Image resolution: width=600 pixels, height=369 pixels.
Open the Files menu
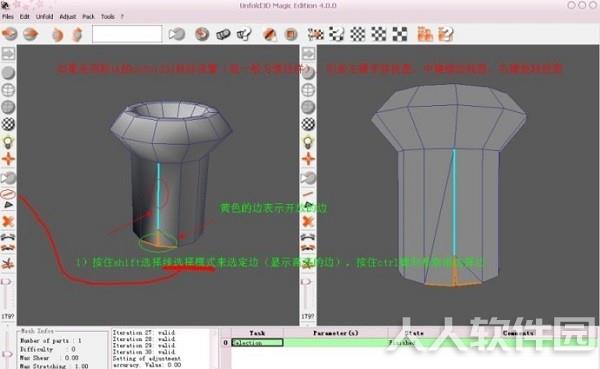[x=8, y=16]
